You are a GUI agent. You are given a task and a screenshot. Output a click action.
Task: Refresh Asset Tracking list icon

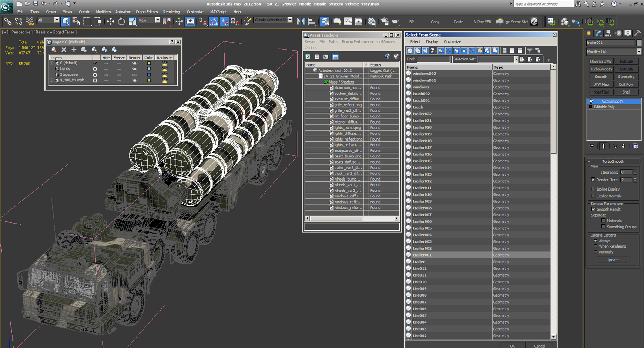click(x=308, y=57)
